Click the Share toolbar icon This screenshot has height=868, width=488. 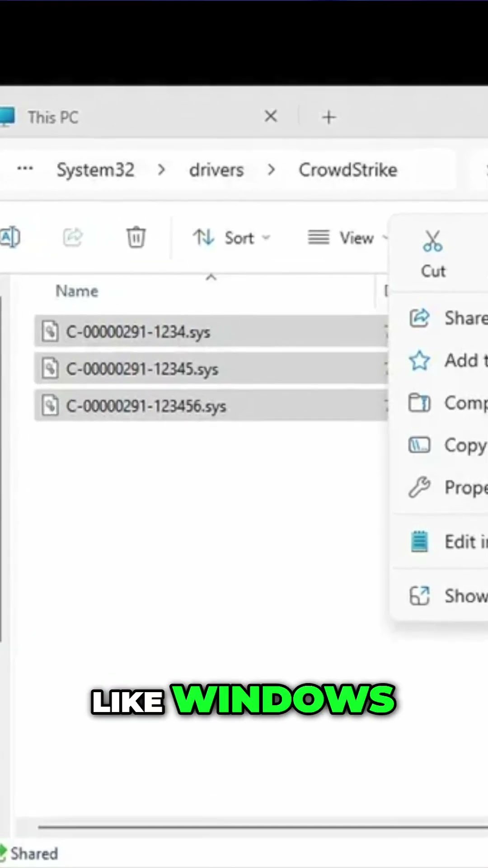click(x=73, y=237)
